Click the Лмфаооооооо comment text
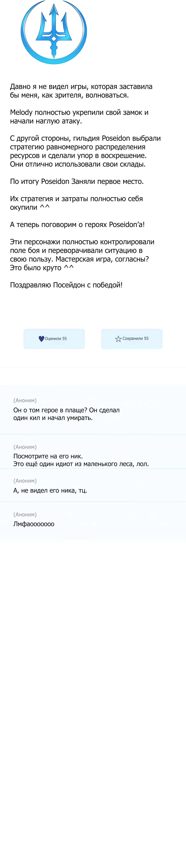 [x=34, y=524]
